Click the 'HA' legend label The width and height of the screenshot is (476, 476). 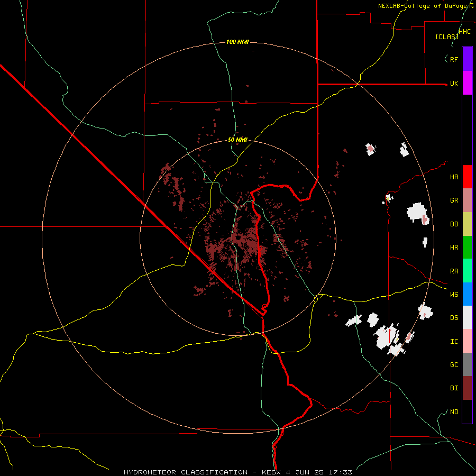[454, 177]
